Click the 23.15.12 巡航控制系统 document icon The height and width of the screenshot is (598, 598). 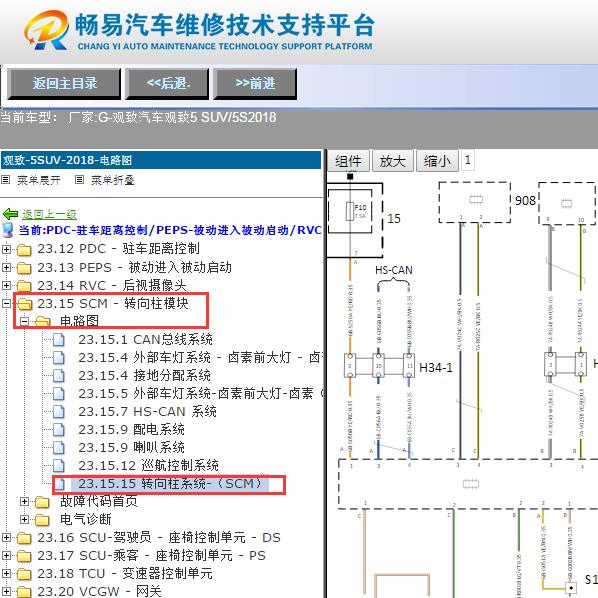click(59, 466)
